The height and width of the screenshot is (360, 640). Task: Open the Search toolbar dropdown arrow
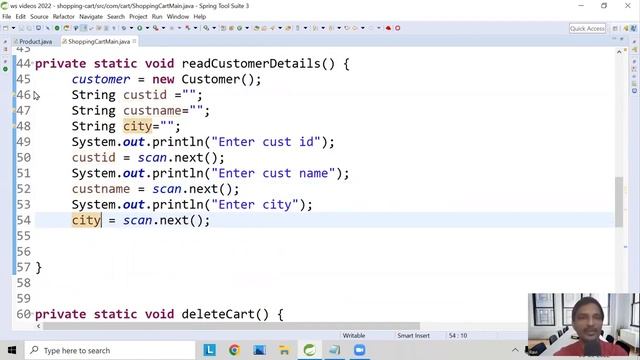[x=214, y=28]
